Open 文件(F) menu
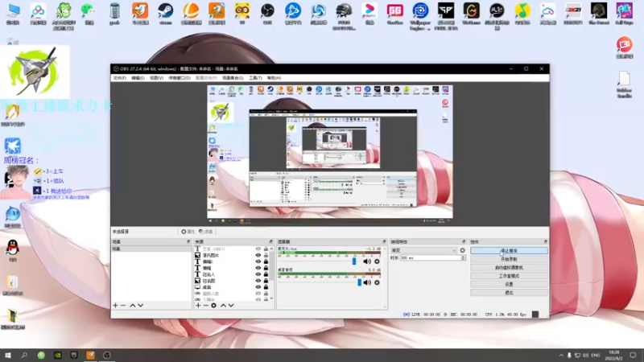This screenshot has height=362, width=644. [119, 78]
